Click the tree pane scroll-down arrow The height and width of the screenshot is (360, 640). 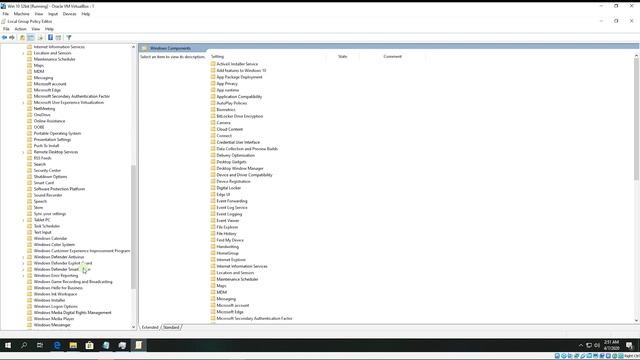click(x=133, y=327)
